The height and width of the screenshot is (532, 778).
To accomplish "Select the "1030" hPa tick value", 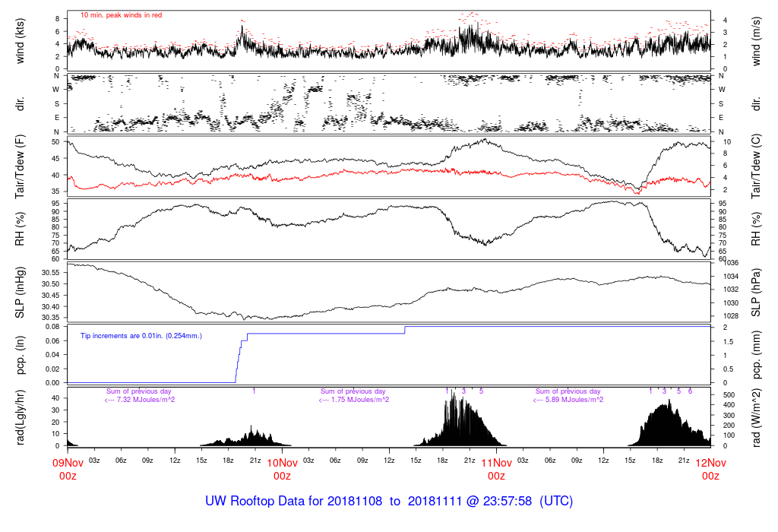I will [x=732, y=302].
